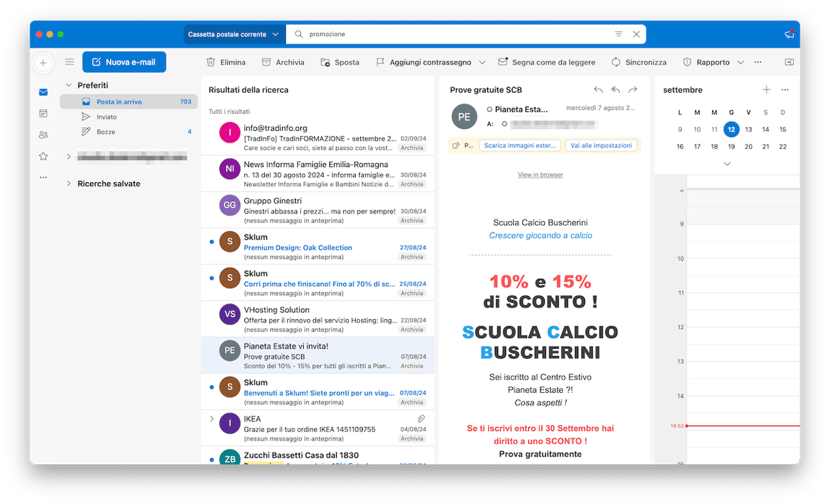830x504 pixels.
Task: Expand the Ricerche salvate group
Action: [x=68, y=183]
